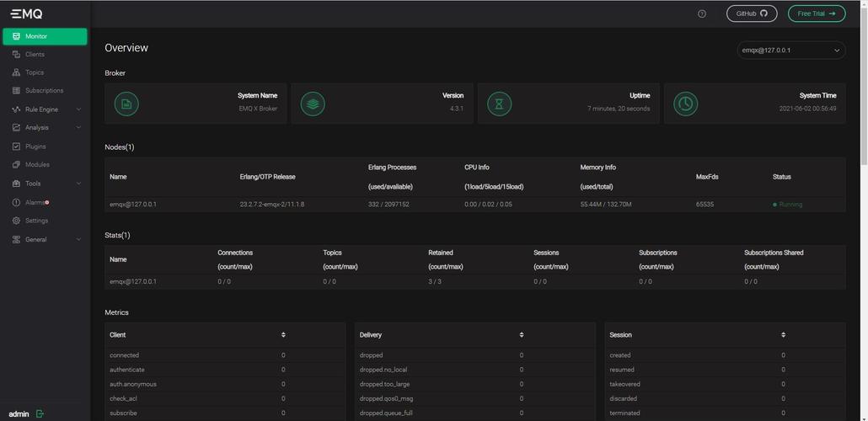
Task: Click the takeovered session metric row
Action: pyautogui.click(x=726, y=384)
